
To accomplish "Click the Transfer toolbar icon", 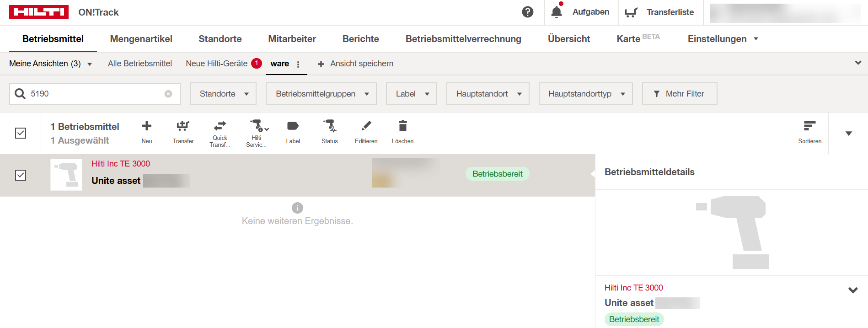I will [183, 132].
